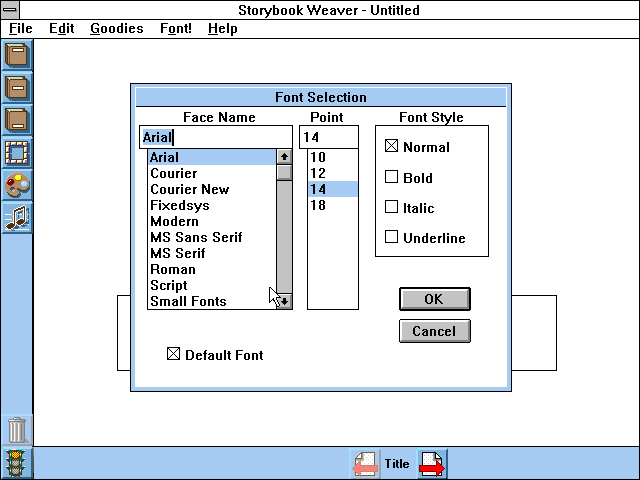Click the trash can icon

pos(17,430)
